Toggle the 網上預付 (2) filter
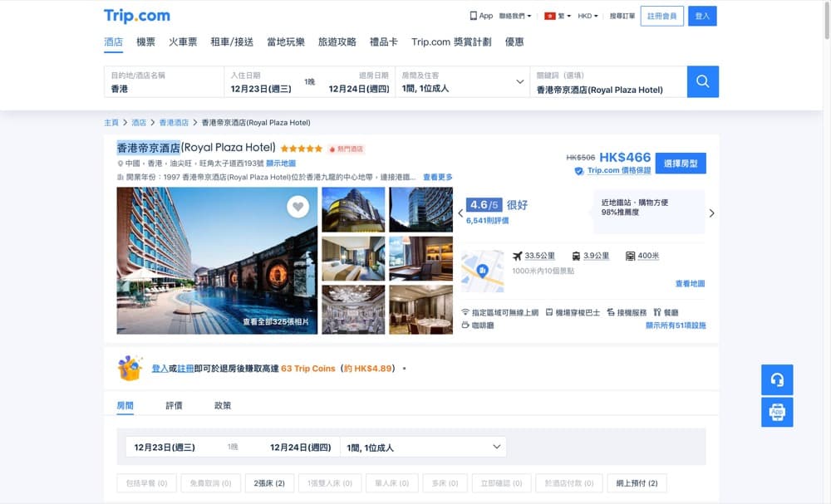The image size is (831, 504). pyautogui.click(x=637, y=483)
